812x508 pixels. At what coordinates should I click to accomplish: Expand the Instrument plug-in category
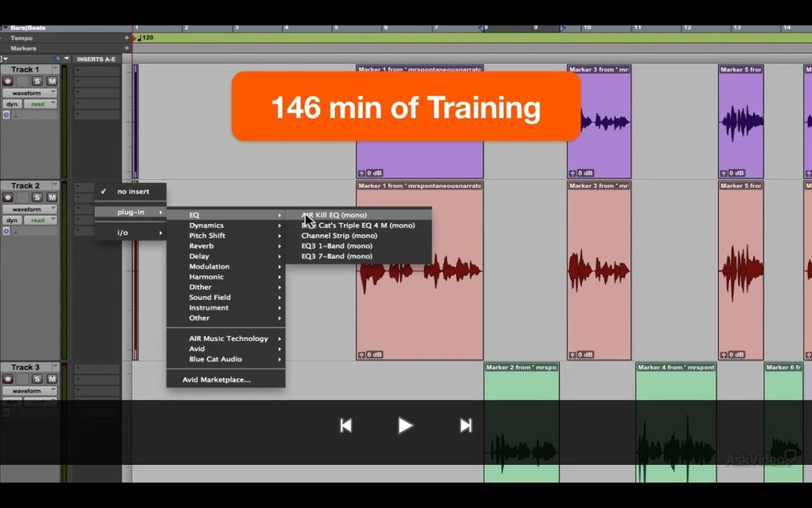point(226,307)
